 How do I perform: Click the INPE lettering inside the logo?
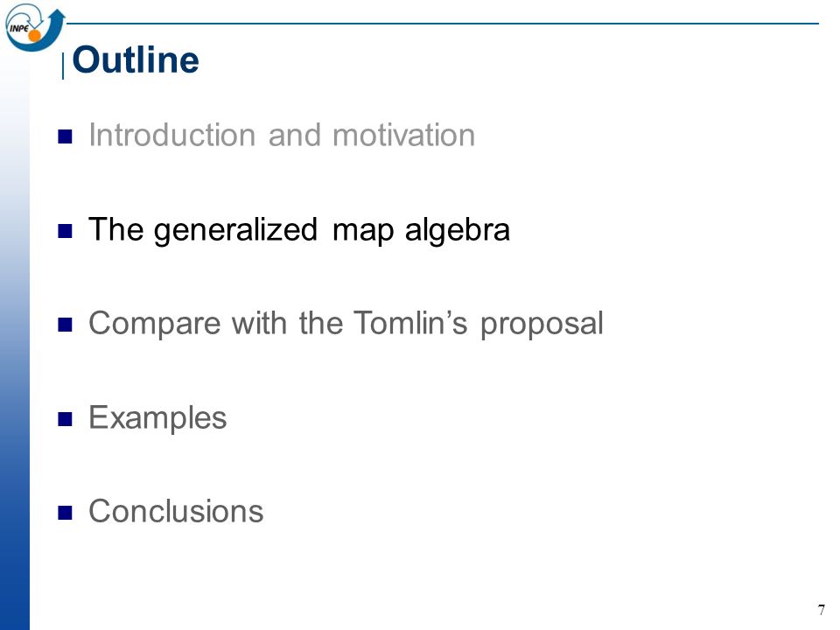(18, 28)
